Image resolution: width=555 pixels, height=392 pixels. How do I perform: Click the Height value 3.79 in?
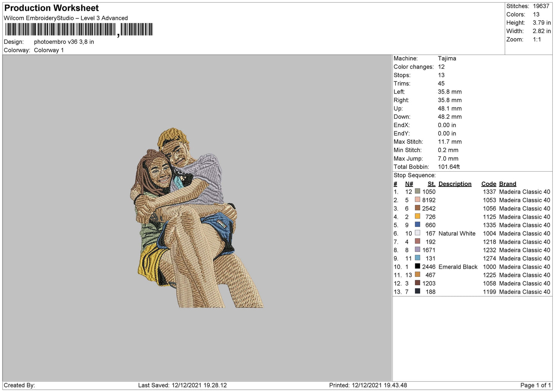(x=542, y=23)
